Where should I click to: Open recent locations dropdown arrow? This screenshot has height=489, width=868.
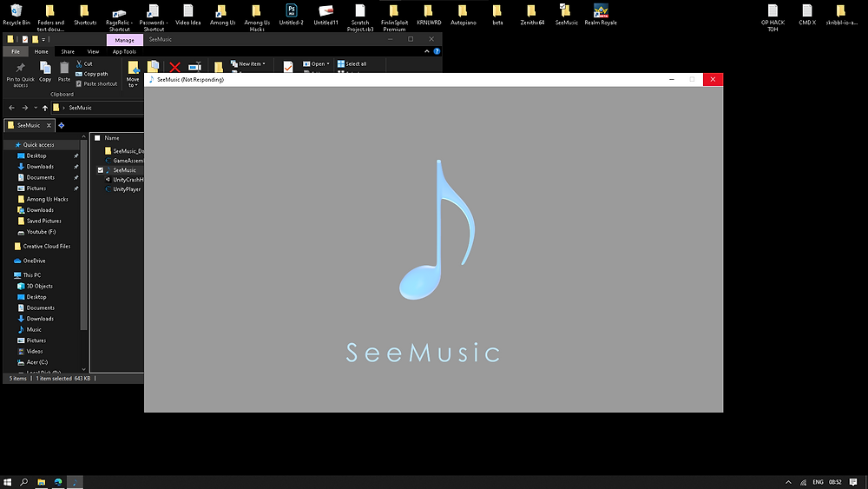click(36, 108)
